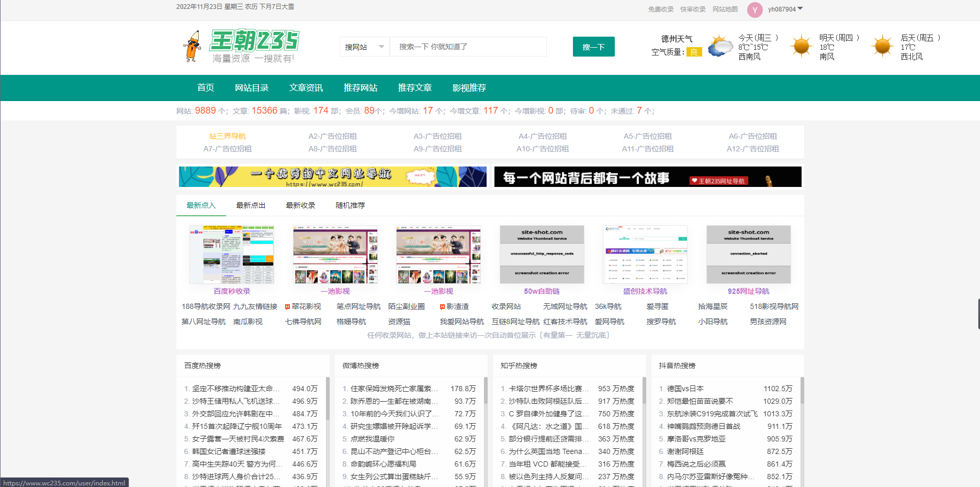Switch to 最新点入 tab
The width and height of the screenshot is (980, 487).
pyautogui.click(x=201, y=205)
